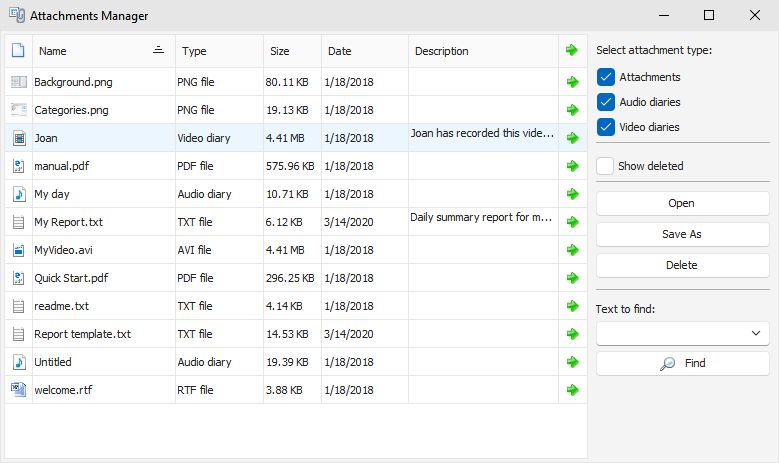Click the green arrow in the My Report.txt row
779x463 pixels.
(x=572, y=222)
